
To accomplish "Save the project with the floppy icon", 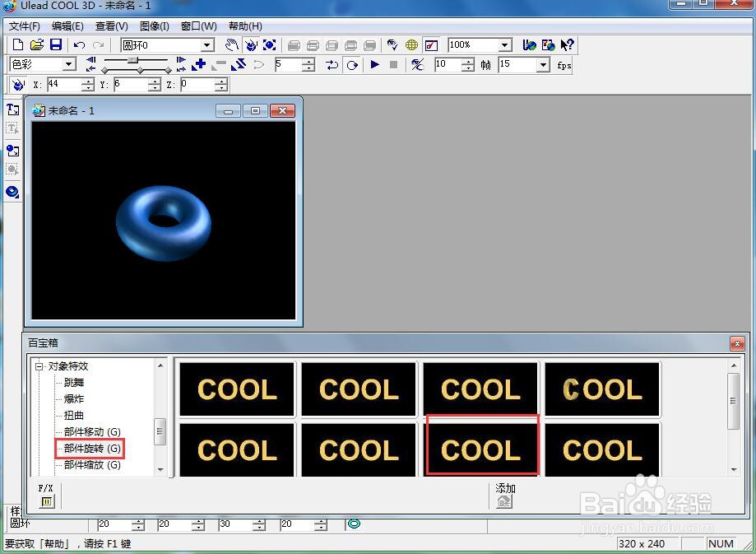I will click(56, 45).
